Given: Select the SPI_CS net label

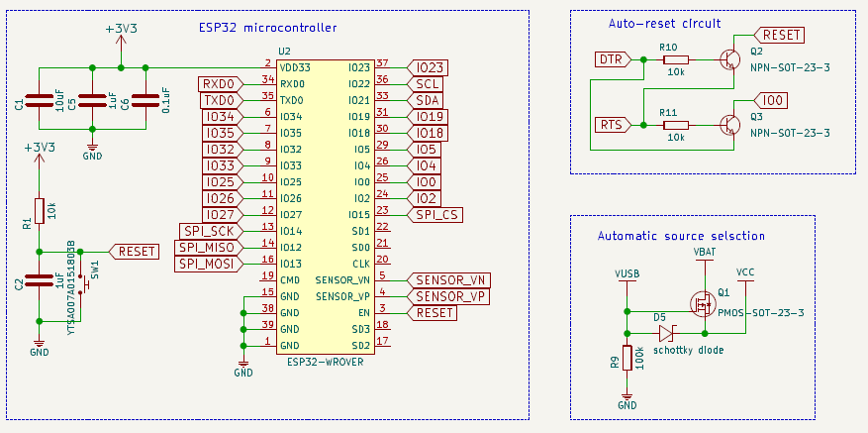Looking at the screenshot, I should tap(434, 214).
